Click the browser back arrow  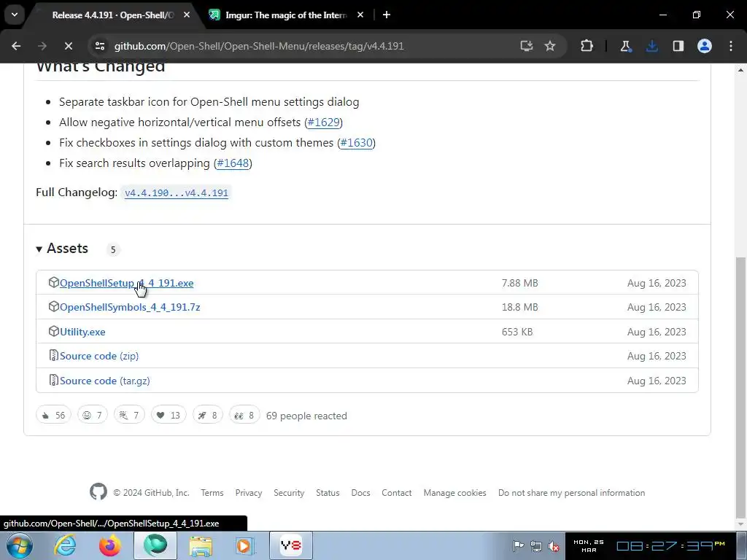[x=16, y=46]
